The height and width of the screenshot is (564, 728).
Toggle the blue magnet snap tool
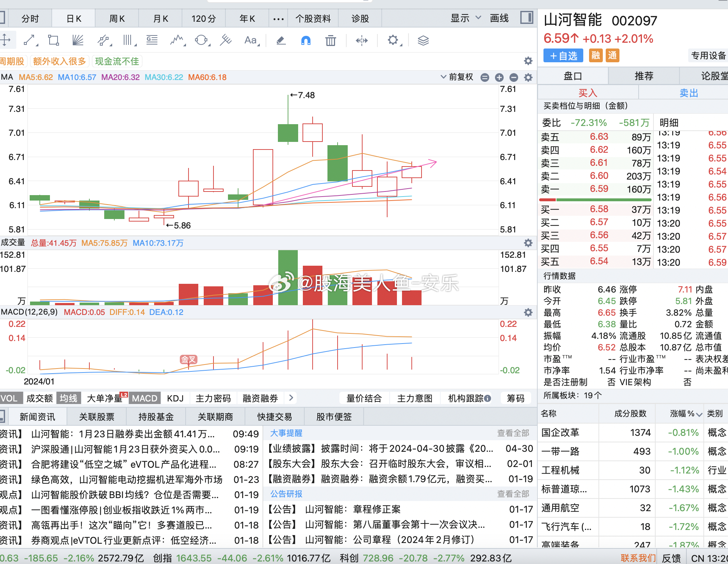click(306, 40)
